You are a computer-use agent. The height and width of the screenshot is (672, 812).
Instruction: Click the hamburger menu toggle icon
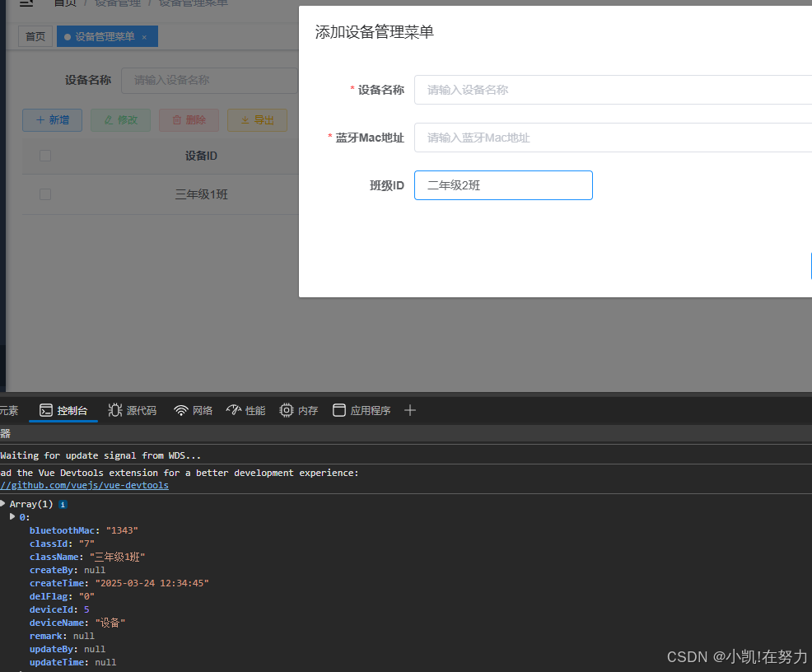(x=26, y=3)
